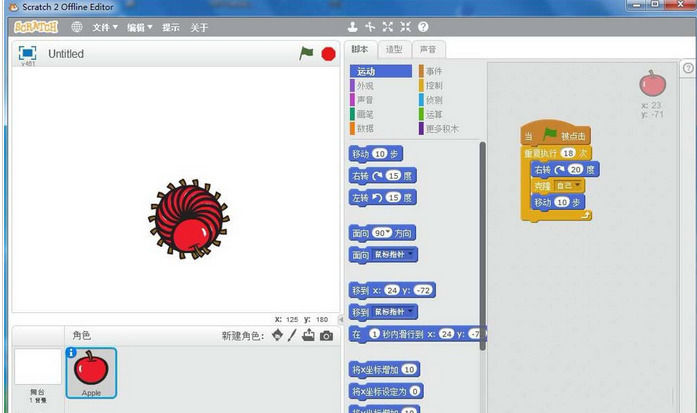Paint a new sprite with brush icon
This screenshot has width=697, height=413.
tap(292, 335)
